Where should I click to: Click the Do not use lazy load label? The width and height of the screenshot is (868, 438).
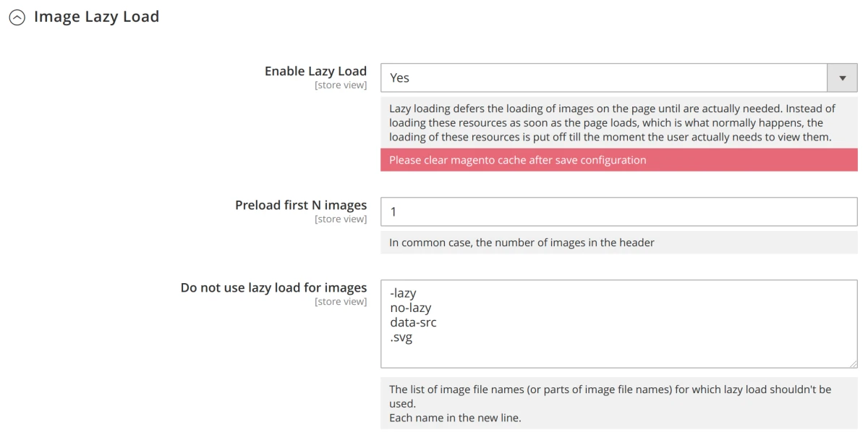(273, 287)
